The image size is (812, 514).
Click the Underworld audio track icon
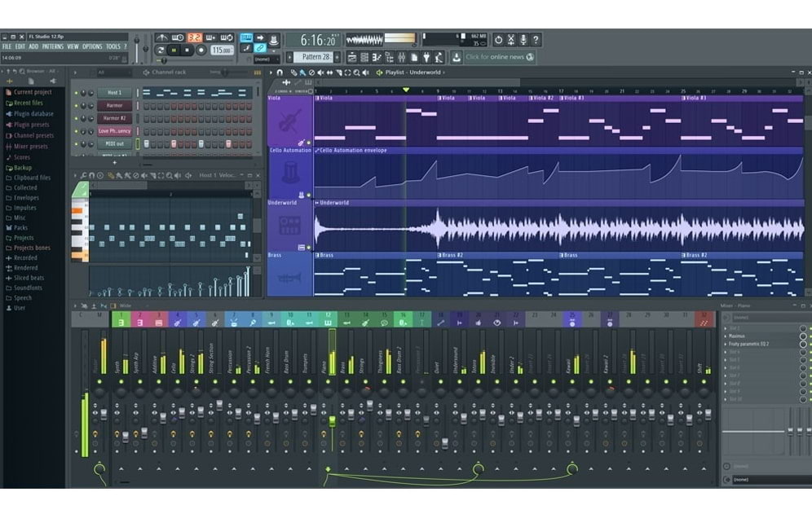click(289, 225)
